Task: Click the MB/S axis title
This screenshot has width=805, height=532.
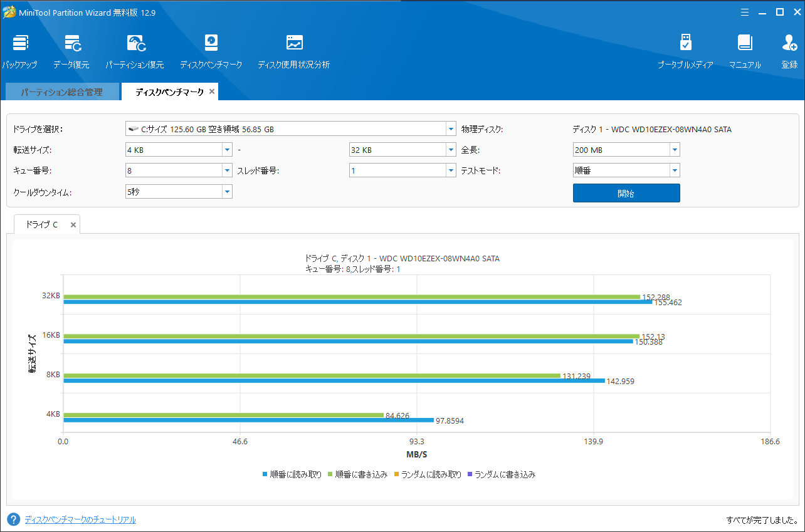Action: [x=416, y=454]
